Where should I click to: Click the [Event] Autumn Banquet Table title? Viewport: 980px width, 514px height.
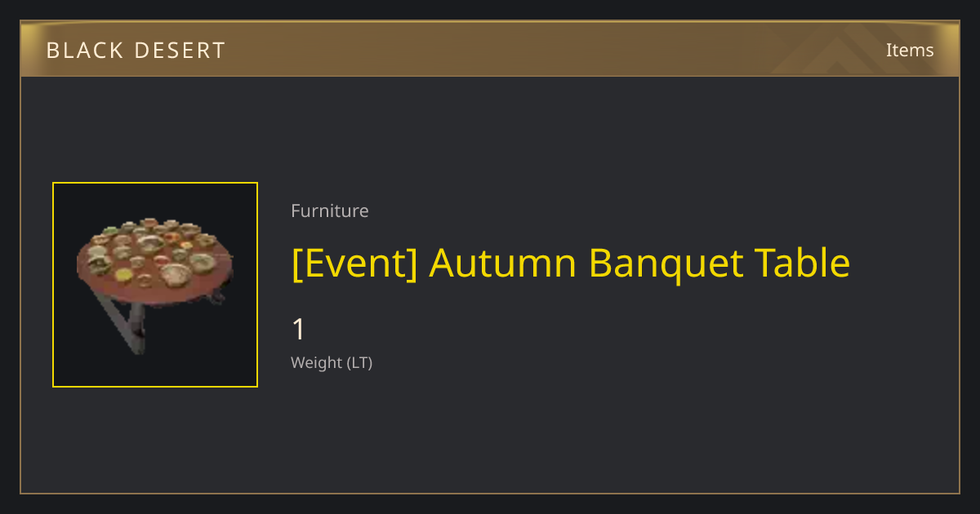point(571,263)
